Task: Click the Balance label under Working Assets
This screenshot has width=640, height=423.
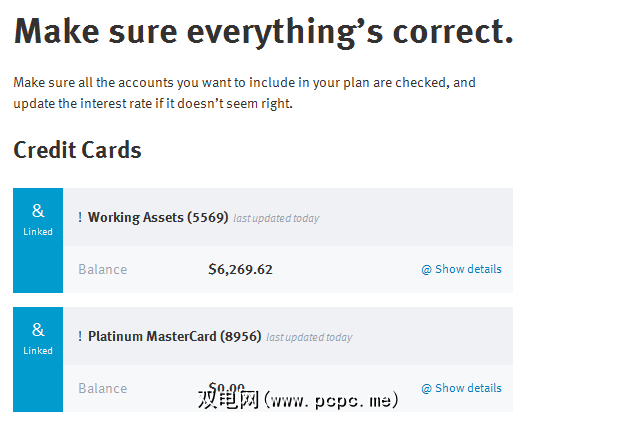Action: (x=102, y=269)
